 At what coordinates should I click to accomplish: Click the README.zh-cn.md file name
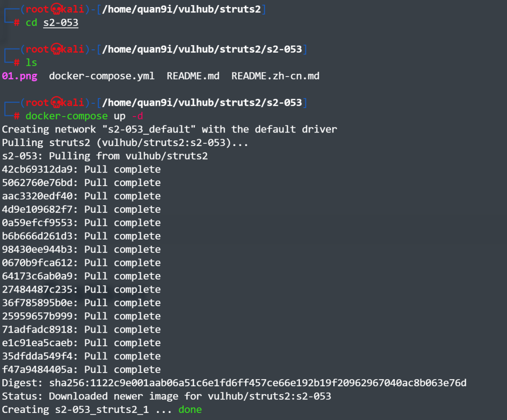(x=276, y=76)
